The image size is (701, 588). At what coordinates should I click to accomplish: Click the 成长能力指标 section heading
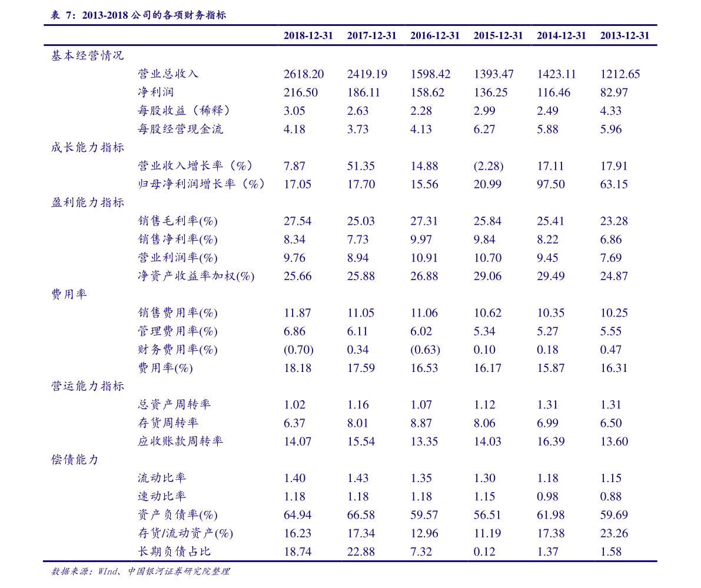pyautogui.click(x=87, y=148)
